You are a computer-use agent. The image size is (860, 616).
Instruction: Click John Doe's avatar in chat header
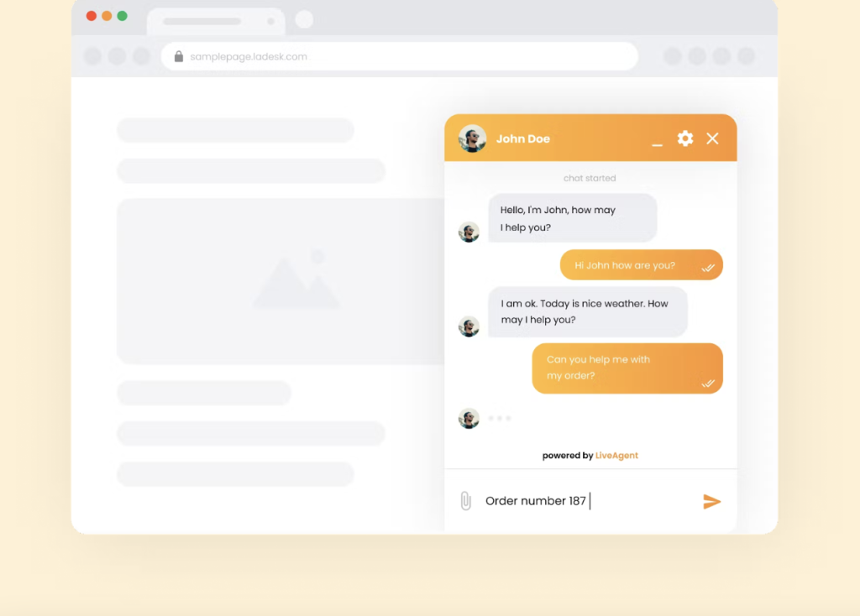(x=472, y=138)
